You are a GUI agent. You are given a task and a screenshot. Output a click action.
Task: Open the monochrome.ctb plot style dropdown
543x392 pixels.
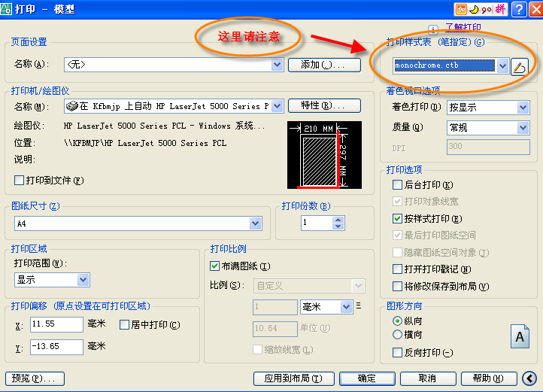click(502, 65)
